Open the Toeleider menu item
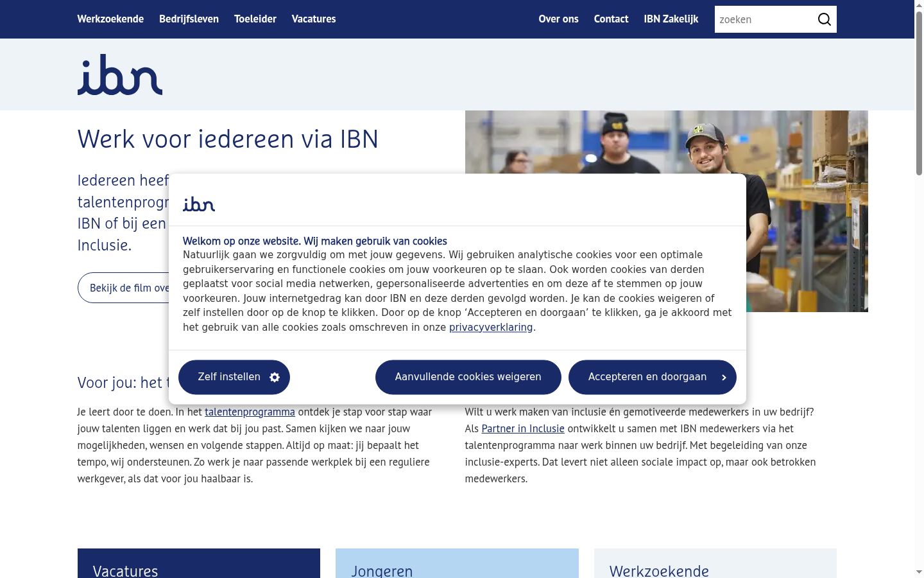Viewport: 924px width, 578px height. [x=255, y=19]
